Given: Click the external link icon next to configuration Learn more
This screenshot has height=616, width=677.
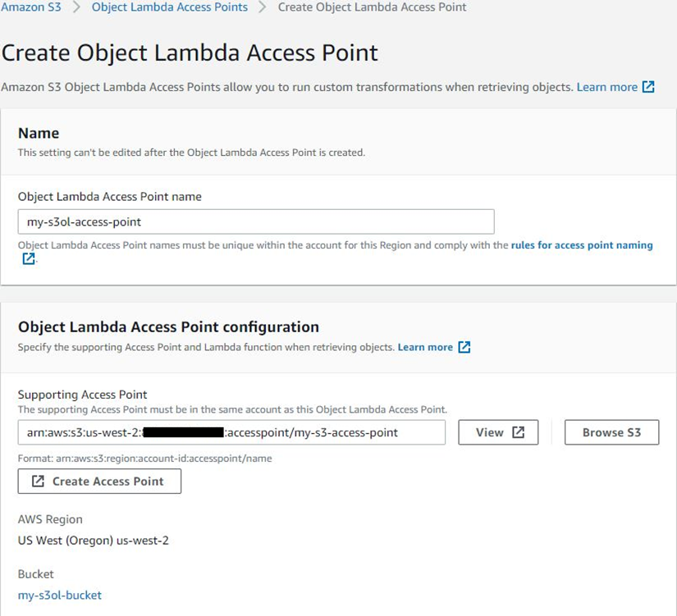Looking at the screenshot, I should coord(464,347).
